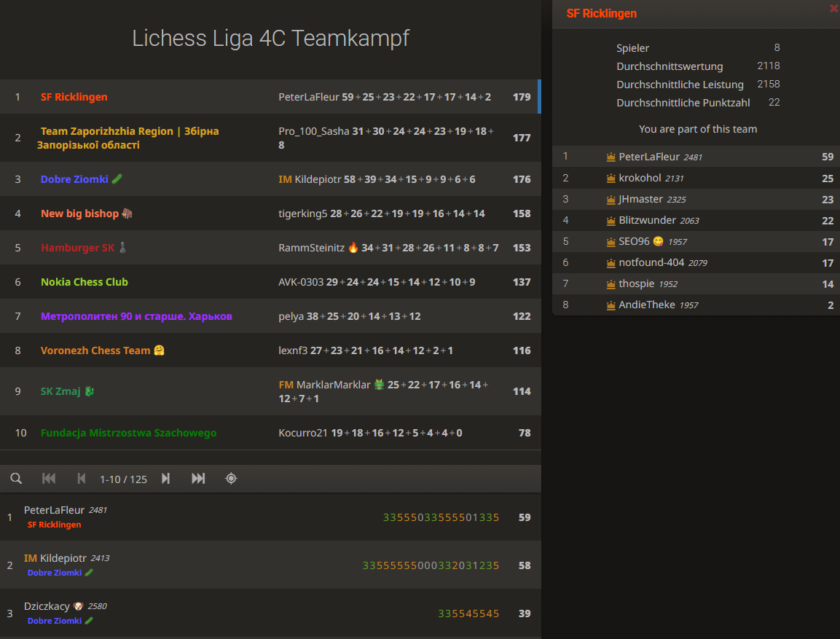The height and width of the screenshot is (639, 840).
Task: Close the SF Ricklingen team panel
Action: (833, 9)
